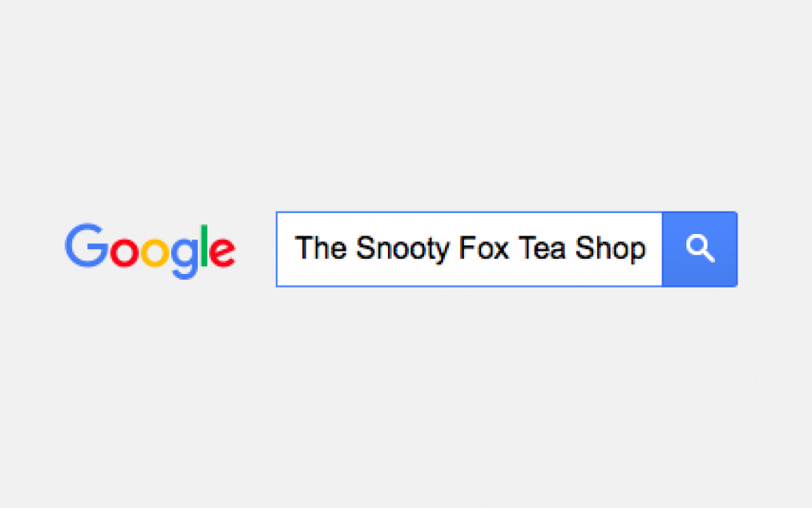Focus the search box containing Snooty Fox text
Image resolution: width=812 pixels, height=508 pixels.
coord(469,249)
